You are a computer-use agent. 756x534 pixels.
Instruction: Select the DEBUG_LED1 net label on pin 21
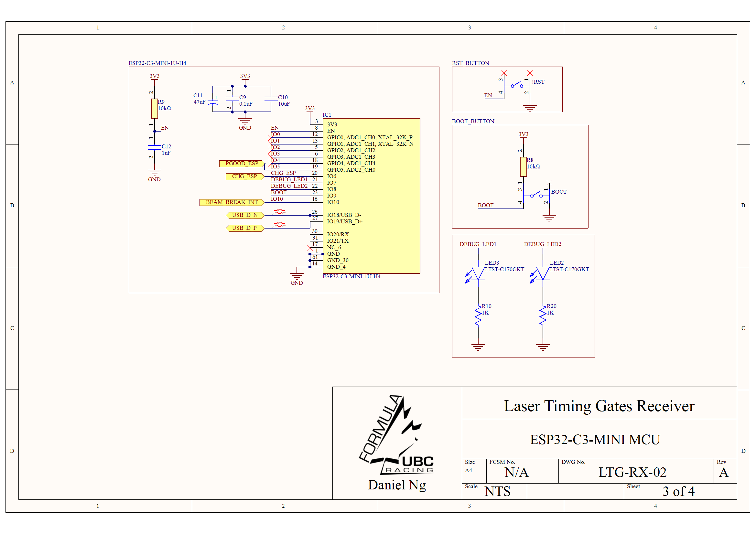(x=289, y=180)
